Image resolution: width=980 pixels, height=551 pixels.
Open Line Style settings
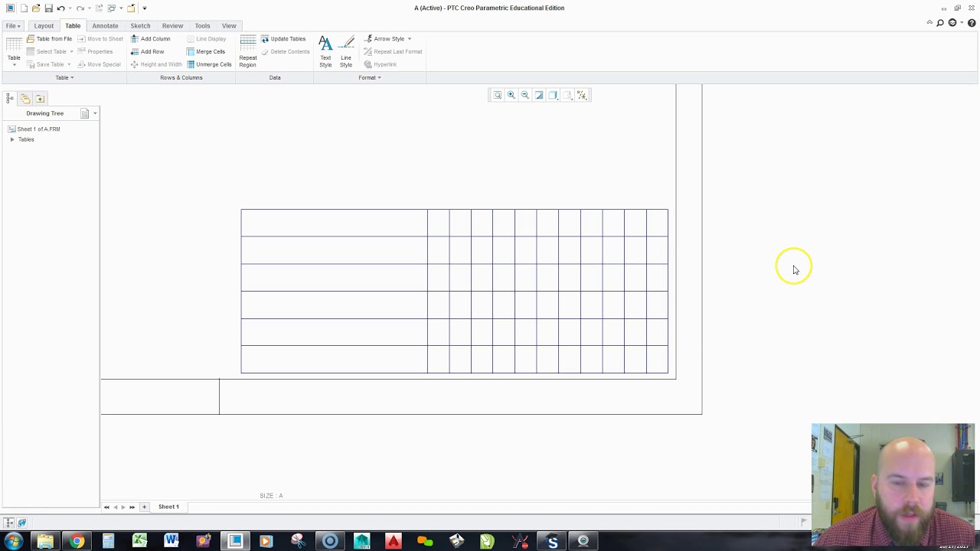click(x=346, y=51)
